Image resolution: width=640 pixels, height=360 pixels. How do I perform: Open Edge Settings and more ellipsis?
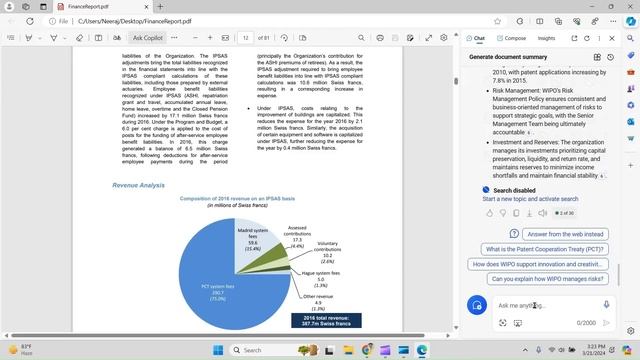613,21
